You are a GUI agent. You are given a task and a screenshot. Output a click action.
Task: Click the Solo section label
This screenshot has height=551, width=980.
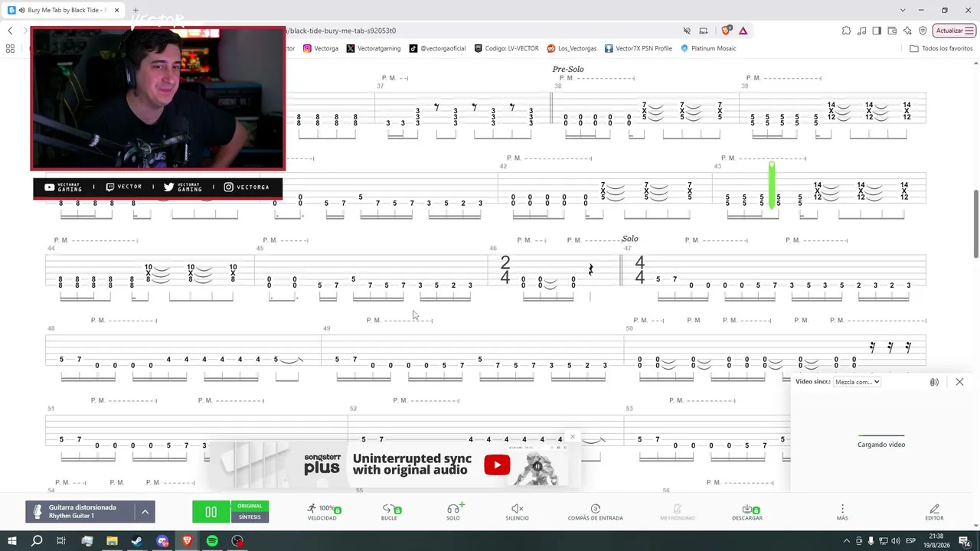point(630,239)
